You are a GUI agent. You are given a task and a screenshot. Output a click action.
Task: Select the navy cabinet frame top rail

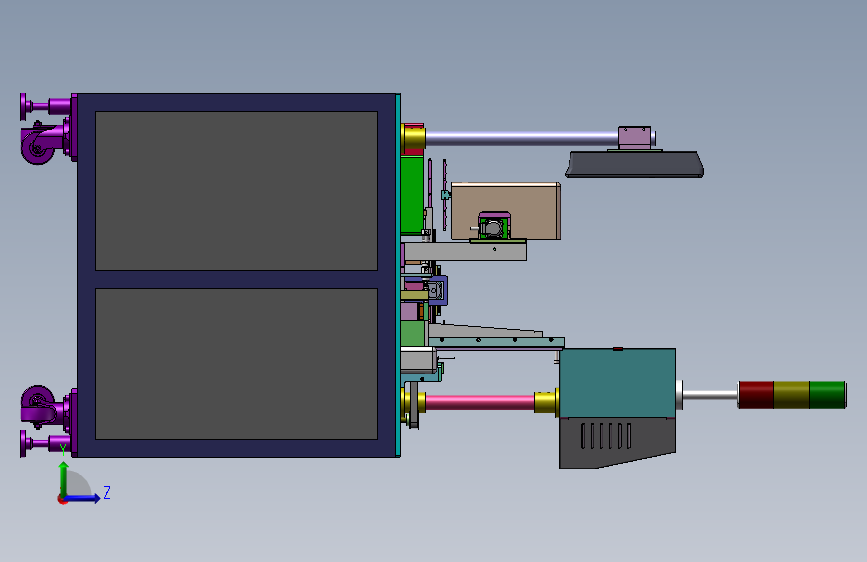[x=236, y=102]
